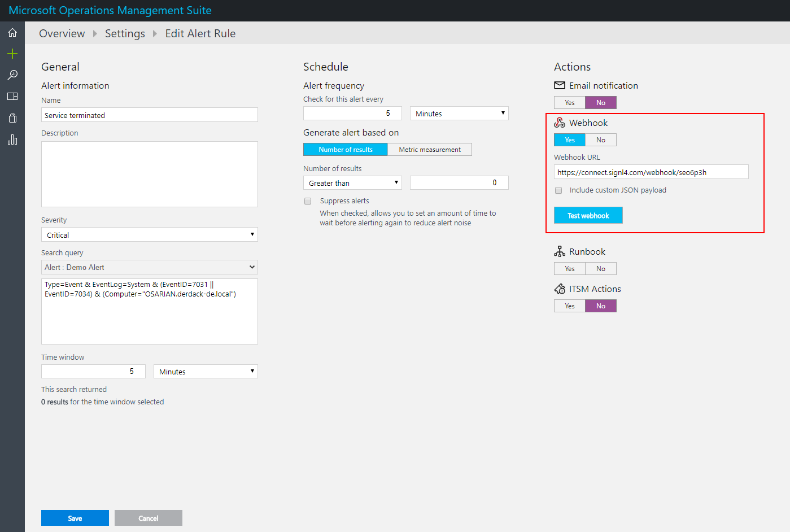The height and width of the screenshot is (532, 790).
Task: Click the green plus sidebar icon
Action: [12, 54]
